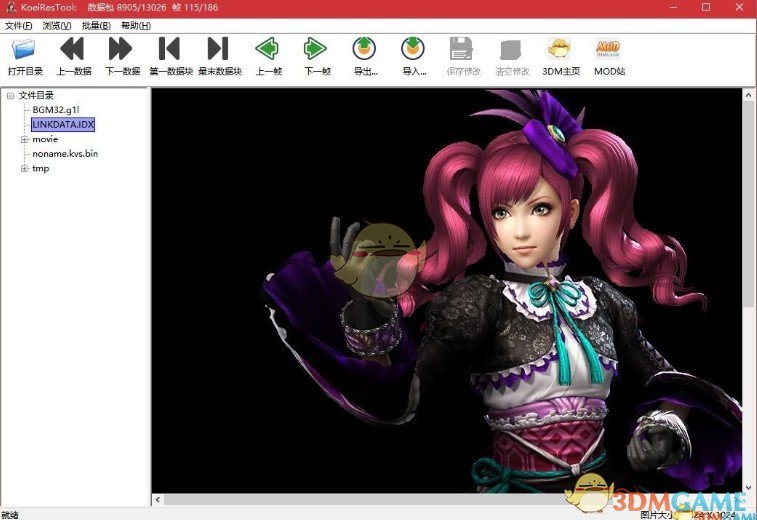
Task: Select the movie folder label
Action: pos(45,139)
